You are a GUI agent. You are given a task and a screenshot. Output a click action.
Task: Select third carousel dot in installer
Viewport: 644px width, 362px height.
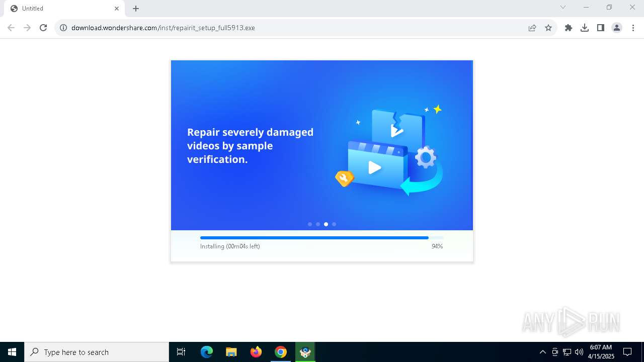pyautogui.click(x=326, y=224)
